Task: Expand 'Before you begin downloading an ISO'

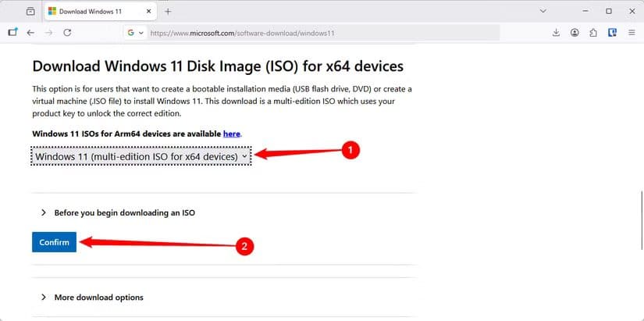Action: coord(119,213)
